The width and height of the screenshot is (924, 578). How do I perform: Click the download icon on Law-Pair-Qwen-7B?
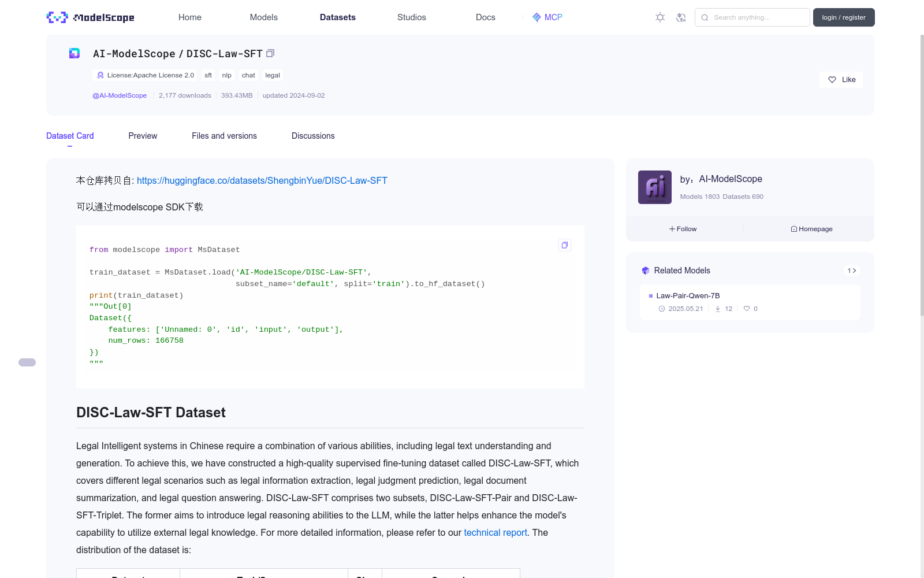718,309
